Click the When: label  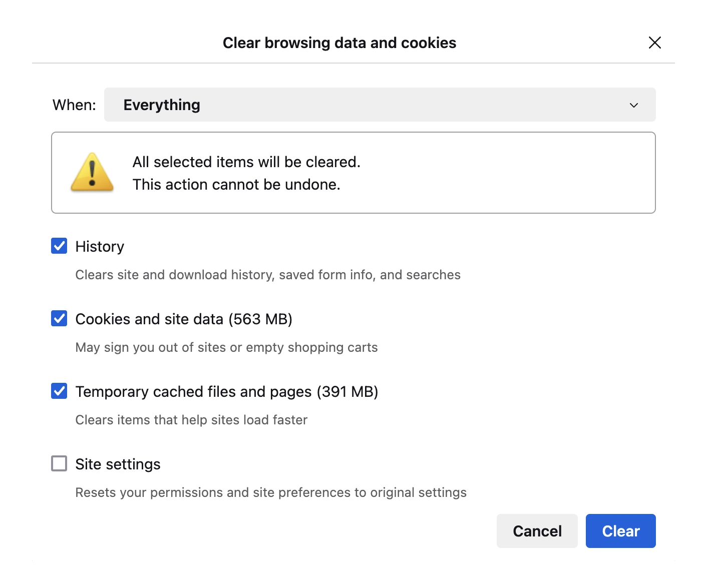[73, 105]
